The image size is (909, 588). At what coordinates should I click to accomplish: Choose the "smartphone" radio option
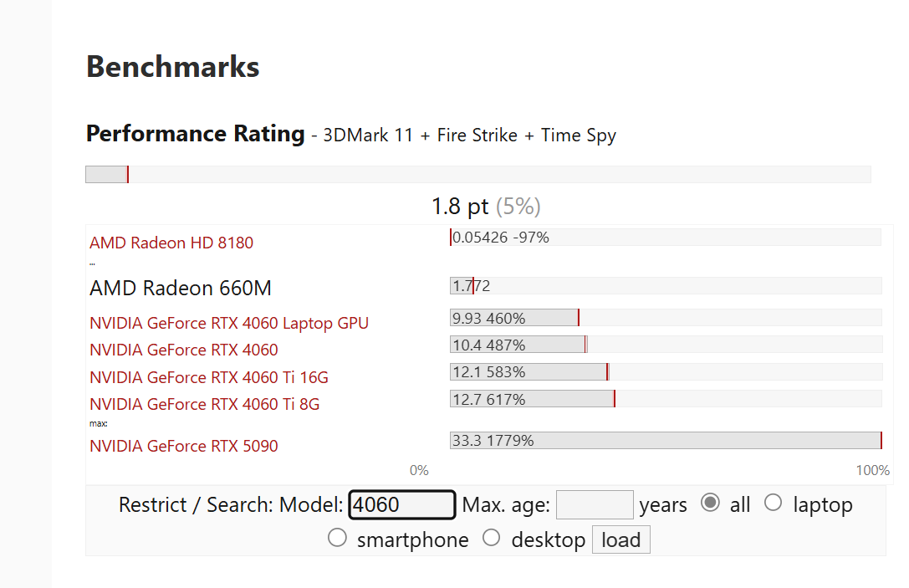tap(337, 538)
